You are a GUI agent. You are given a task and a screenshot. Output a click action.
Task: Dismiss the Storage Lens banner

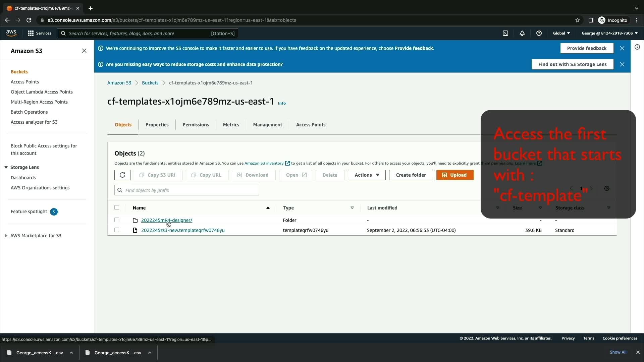point(622,64)
